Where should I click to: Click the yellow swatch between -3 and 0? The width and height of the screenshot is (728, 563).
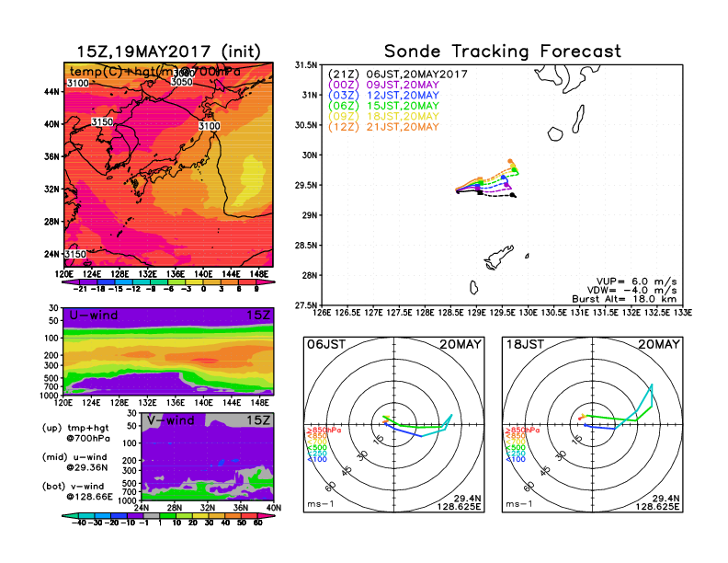(194, 282)
